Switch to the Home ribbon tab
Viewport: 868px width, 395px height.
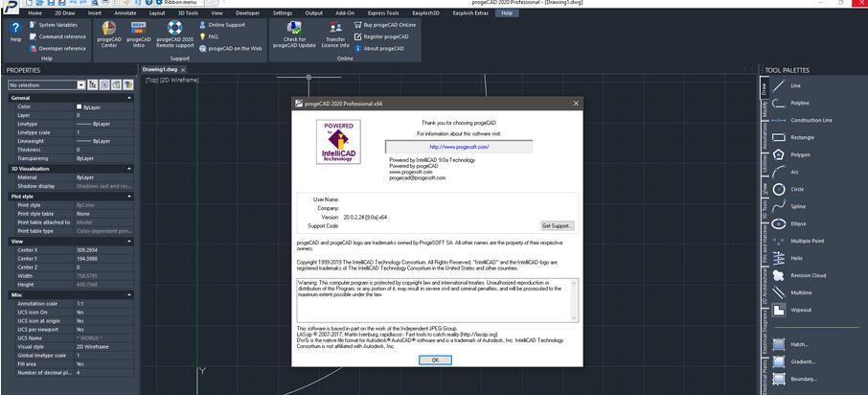pos(34,12)
